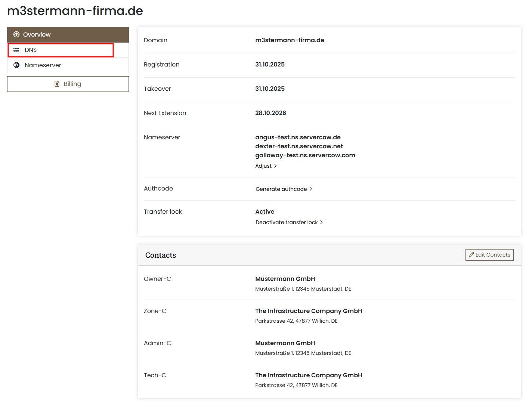Click the Adjust link under the nameservers

click(263, 166)
